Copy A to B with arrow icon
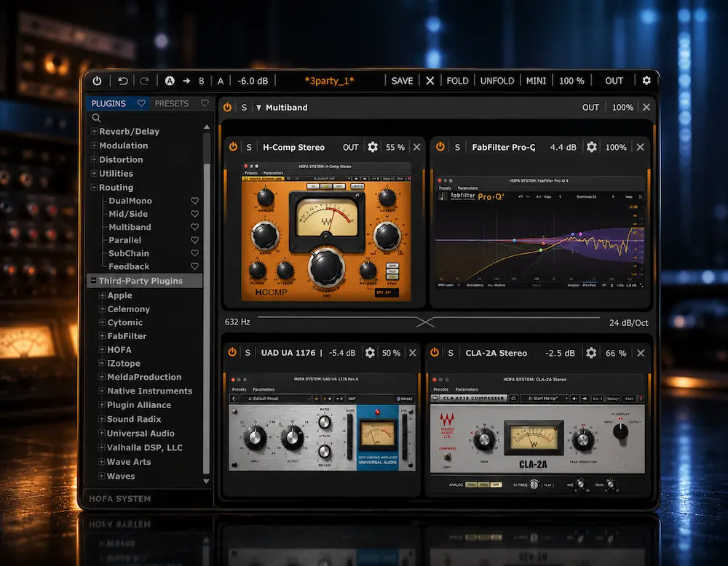Screen dimensions: 728x566 point(186,81)
